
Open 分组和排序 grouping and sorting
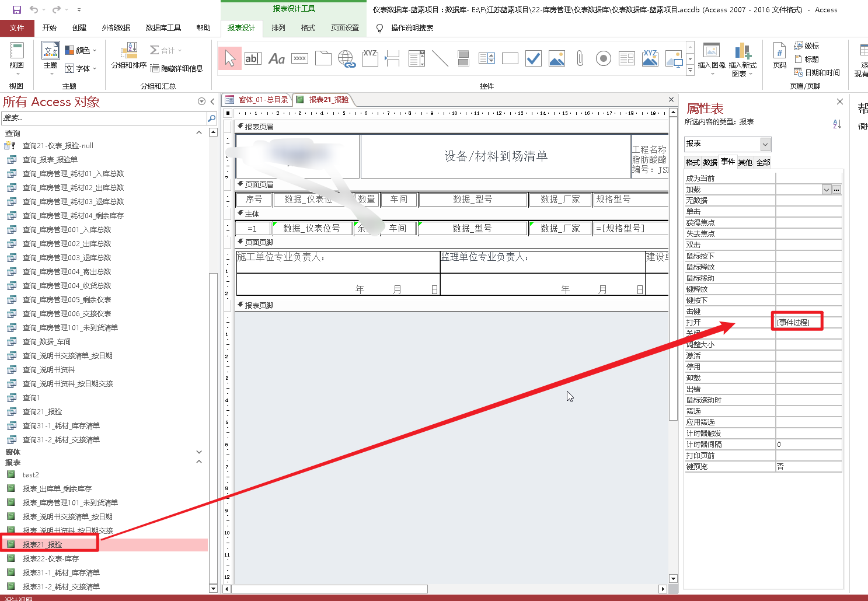(x=129, y=56)
